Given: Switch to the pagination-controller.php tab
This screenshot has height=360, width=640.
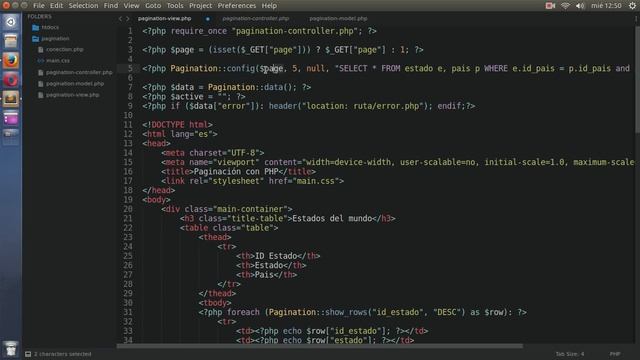Looking at the screenshot, I should (256, 19).
